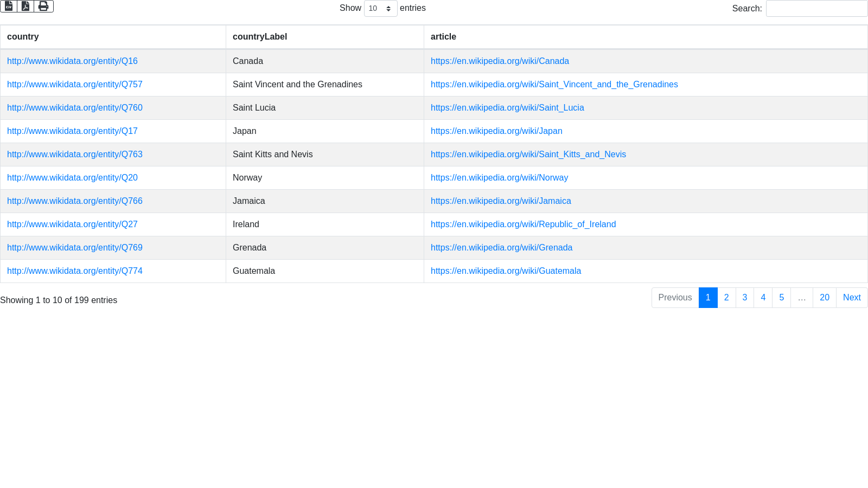Open Wikidata entity Q774 link
This screenshot has height=488, width=868.
75,271
